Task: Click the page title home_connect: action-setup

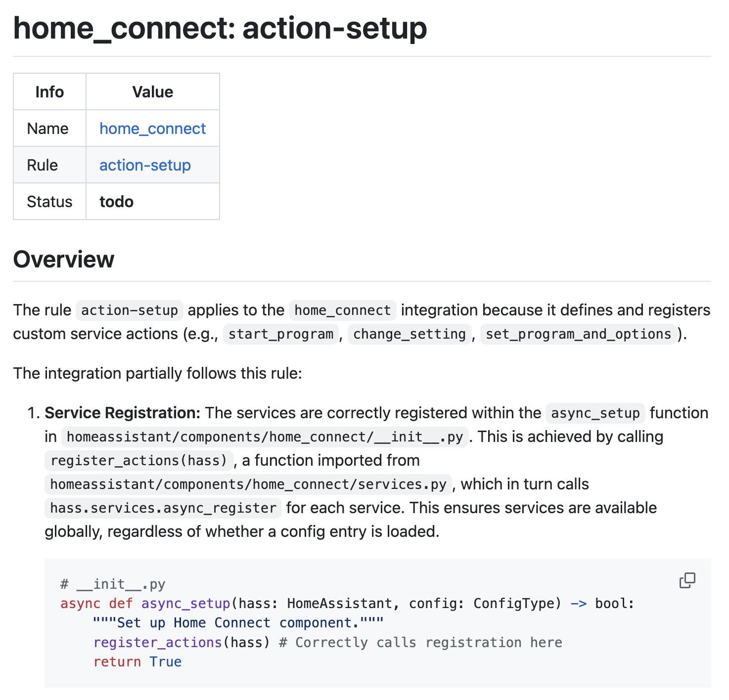Action: pos(220,28)
